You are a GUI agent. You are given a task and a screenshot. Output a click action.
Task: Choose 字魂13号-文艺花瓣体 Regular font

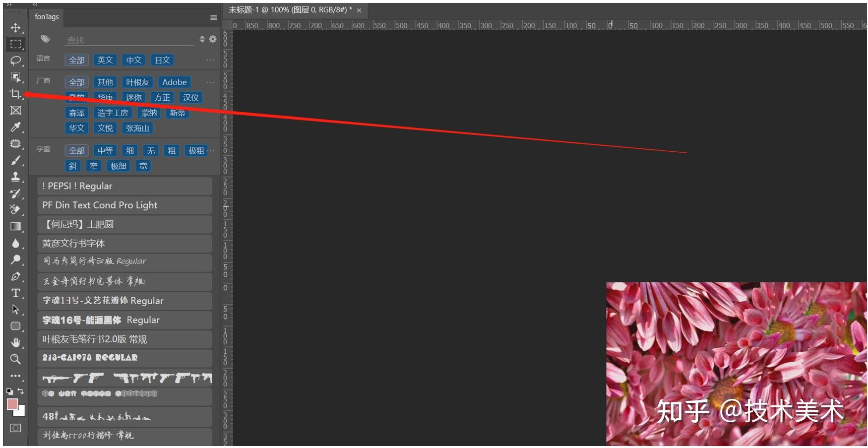[x=124, y=301]
